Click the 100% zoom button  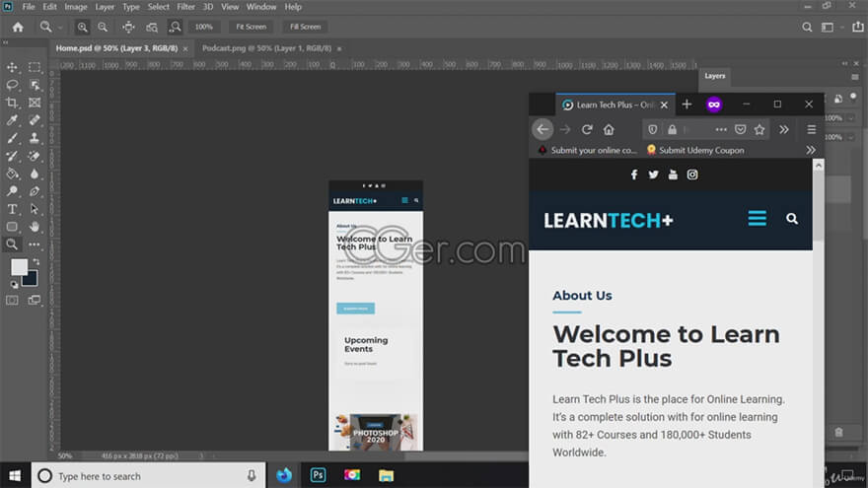click(x=204, y=27)
